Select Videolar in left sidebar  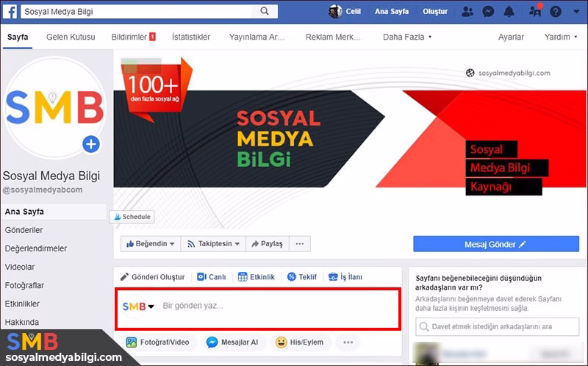pyautogui.click(x=20, y=267)
